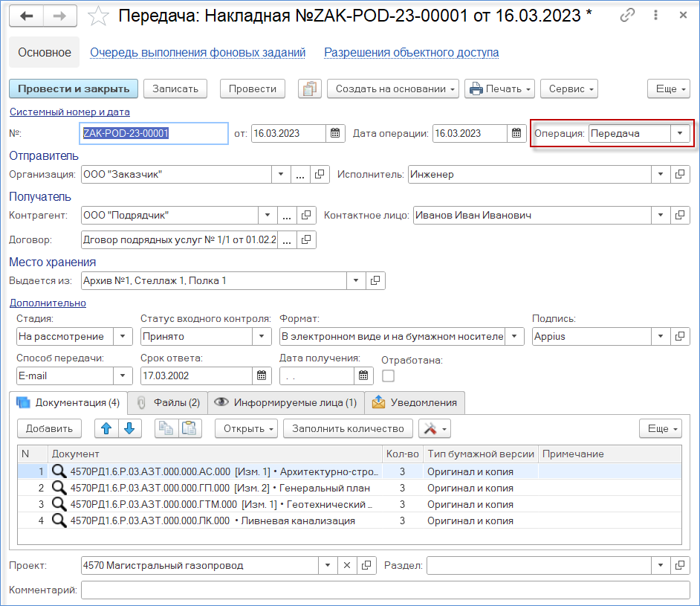
Task: Toggle the Отработана checkbox
Action: click(x=389, y=376)
